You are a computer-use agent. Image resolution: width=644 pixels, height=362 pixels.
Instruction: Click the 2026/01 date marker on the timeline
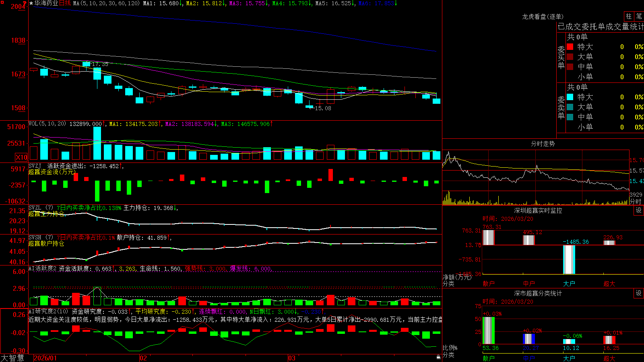(x=45, y=358)
